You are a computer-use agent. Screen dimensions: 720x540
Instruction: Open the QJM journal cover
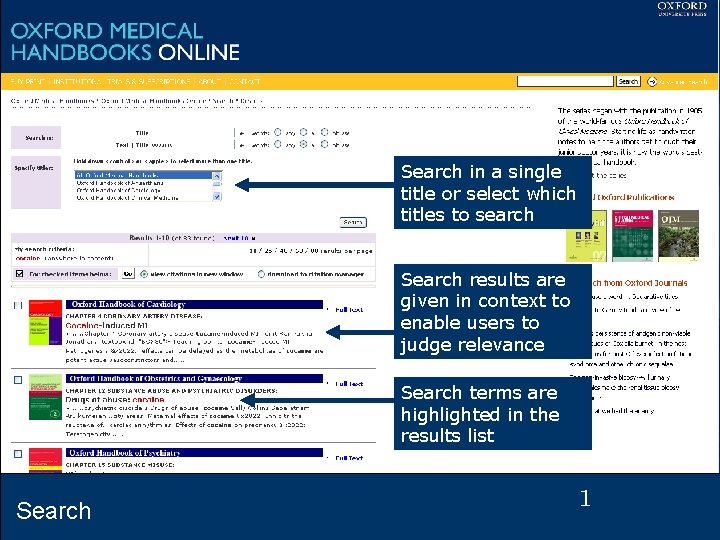tap(678, 236)
